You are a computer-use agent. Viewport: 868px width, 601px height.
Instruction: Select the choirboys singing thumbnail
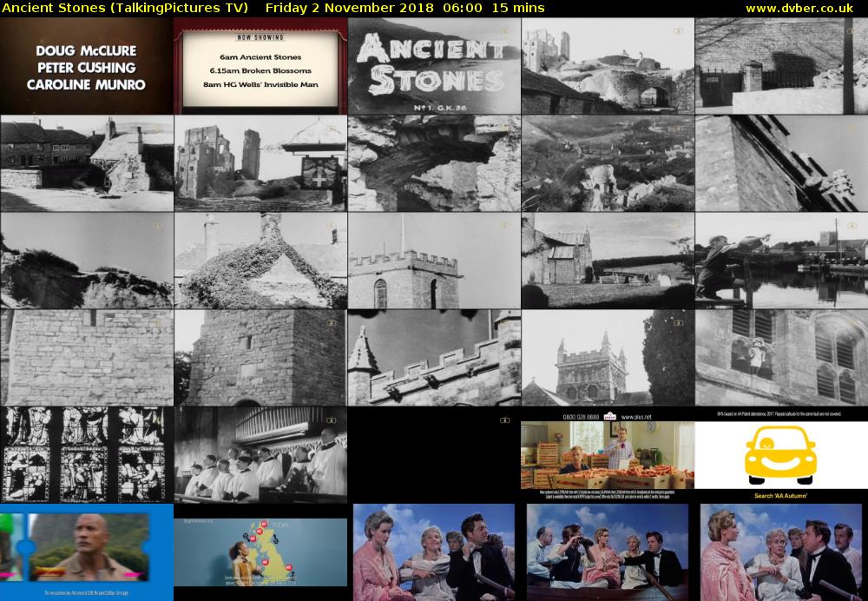coord(260,452)
